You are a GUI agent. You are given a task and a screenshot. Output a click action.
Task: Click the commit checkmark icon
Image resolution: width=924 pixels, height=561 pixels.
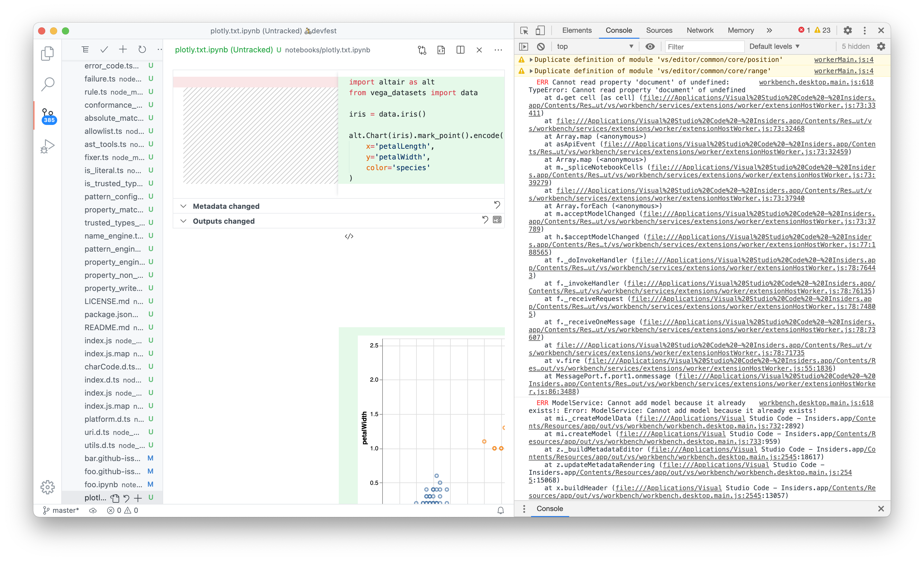(x=104, y=49)
